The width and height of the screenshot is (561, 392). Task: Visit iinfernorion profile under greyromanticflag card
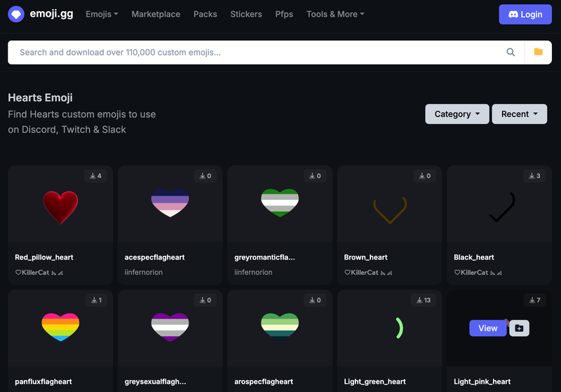(x=253, y=272)
